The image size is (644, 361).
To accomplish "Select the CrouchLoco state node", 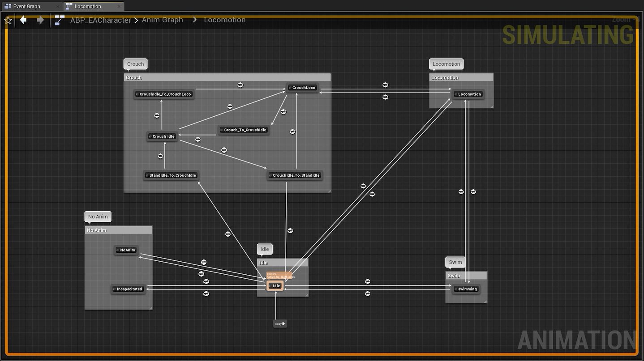I will [x=302, y=88].
